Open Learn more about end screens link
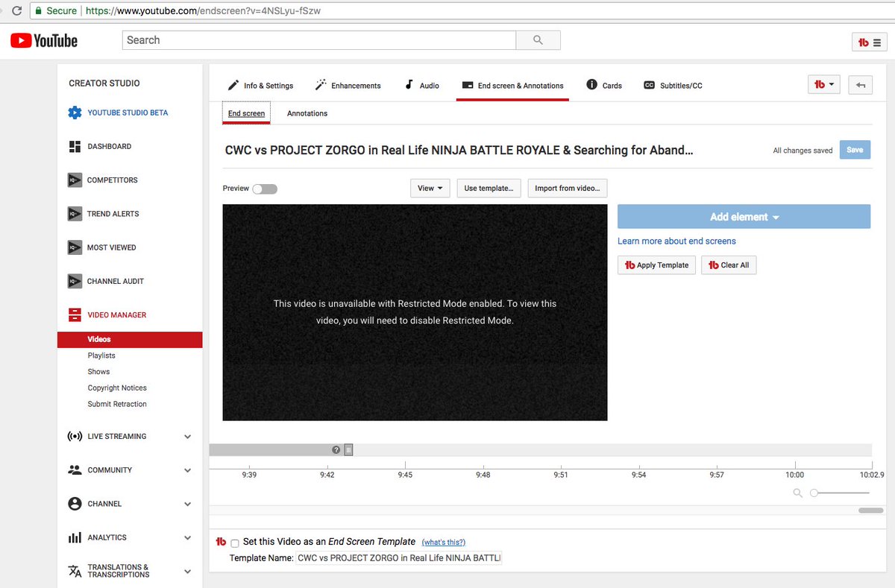This screenshot has height=588, width=895. coord(676,241)
